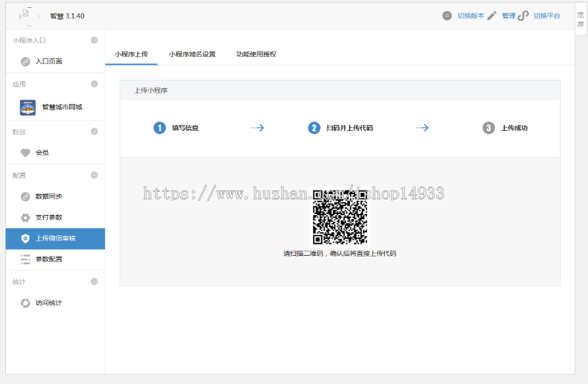
Task: Collapse the 统计 sidebar section
Action: click(94, 281)
